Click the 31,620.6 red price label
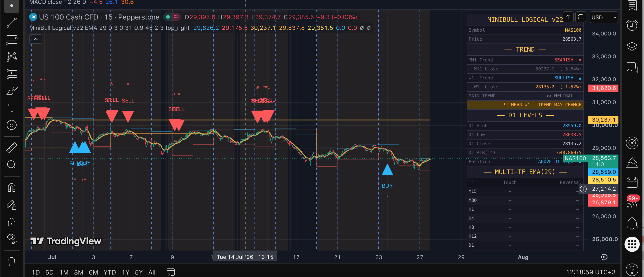644x277 pixels. (x=603, y=88)
